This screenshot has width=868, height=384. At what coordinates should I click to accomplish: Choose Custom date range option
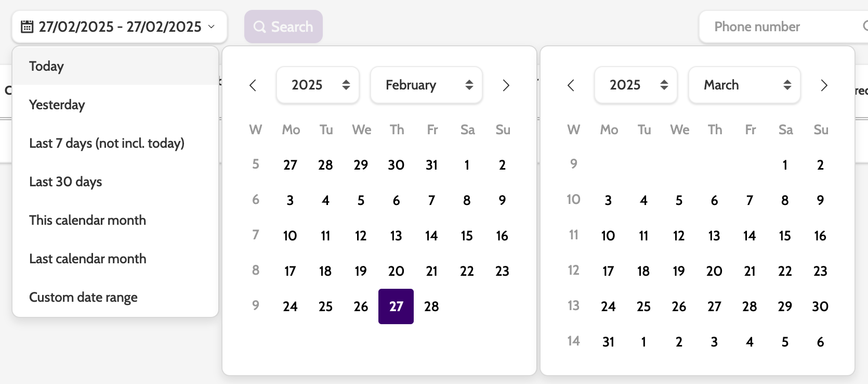[83, 297]
